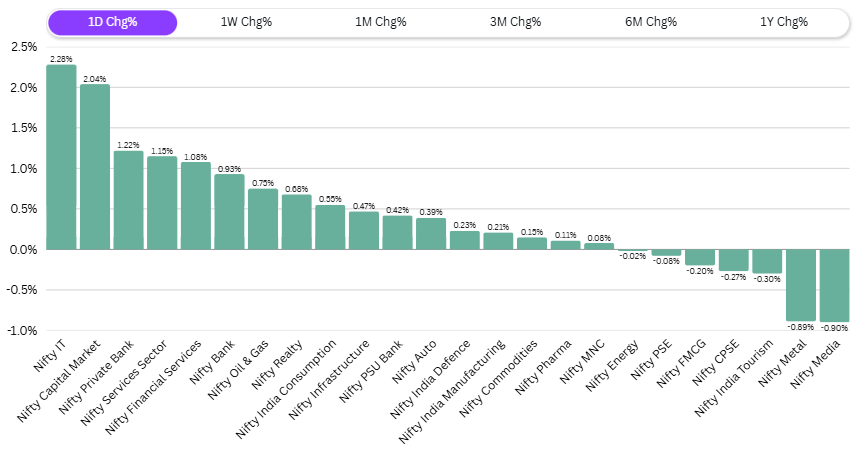Open the 3M Chg% tab
Screen dimensions: 860x455
[x=516, y=22]
